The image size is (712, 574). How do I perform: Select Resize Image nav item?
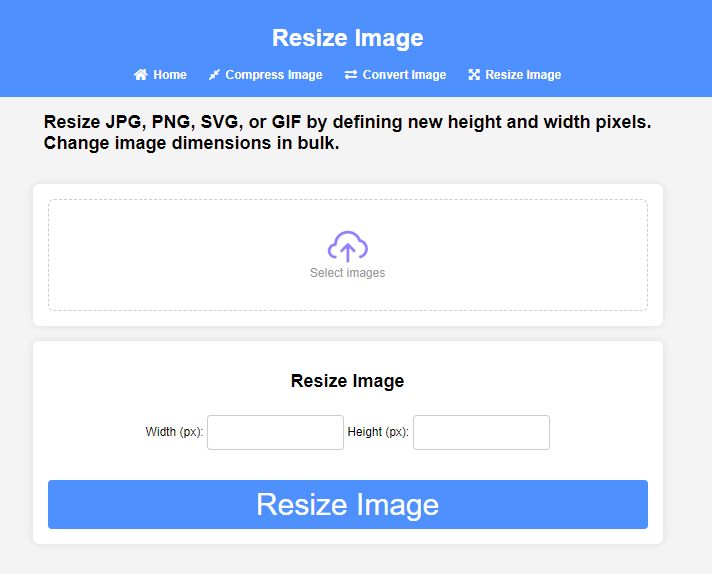pos(515,74)
